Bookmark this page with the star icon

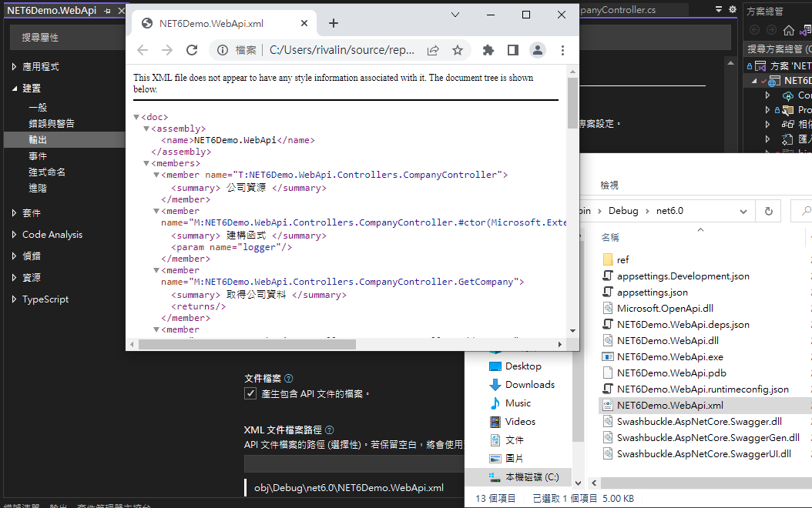(x=458, y=50)
